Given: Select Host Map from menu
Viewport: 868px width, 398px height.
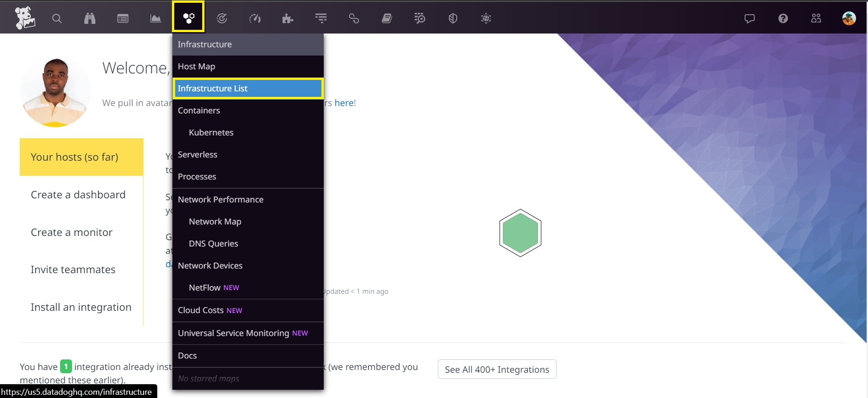Looking at the screenshot, I should pos(248,67).
